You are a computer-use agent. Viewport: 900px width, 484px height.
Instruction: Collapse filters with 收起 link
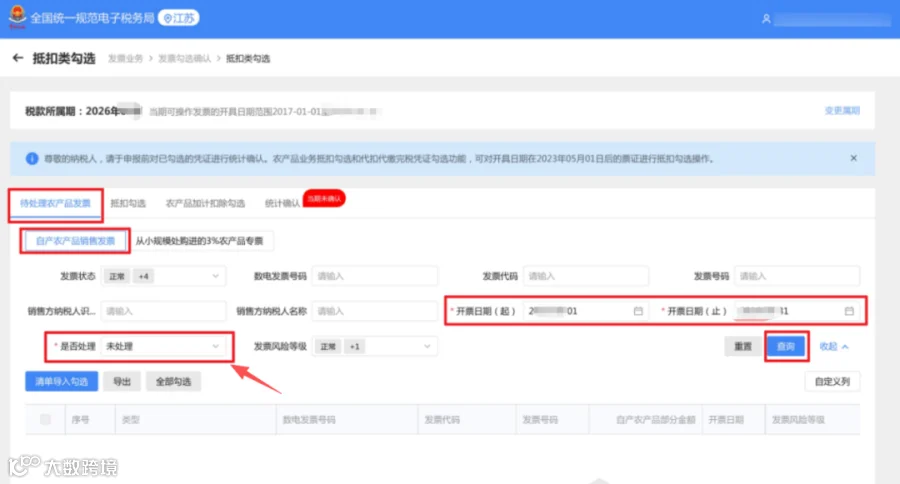click(x=833, y=346)
